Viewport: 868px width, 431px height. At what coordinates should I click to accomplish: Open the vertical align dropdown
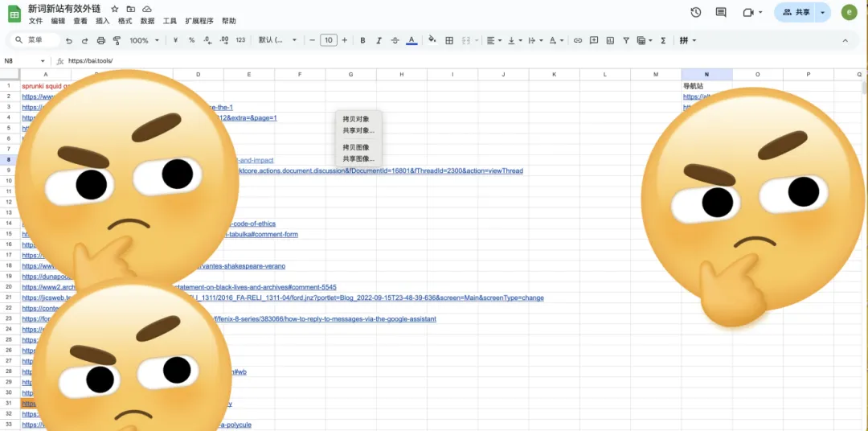(515, 40)
